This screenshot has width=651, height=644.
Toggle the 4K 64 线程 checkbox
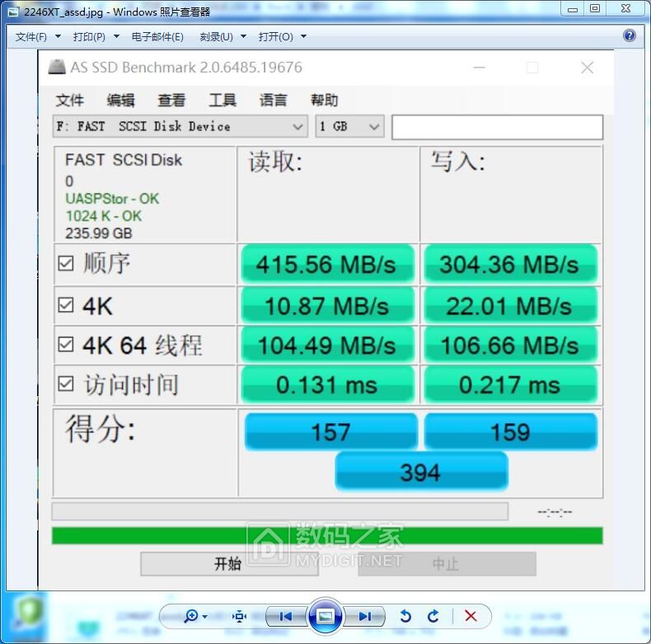tap(66, 344)
